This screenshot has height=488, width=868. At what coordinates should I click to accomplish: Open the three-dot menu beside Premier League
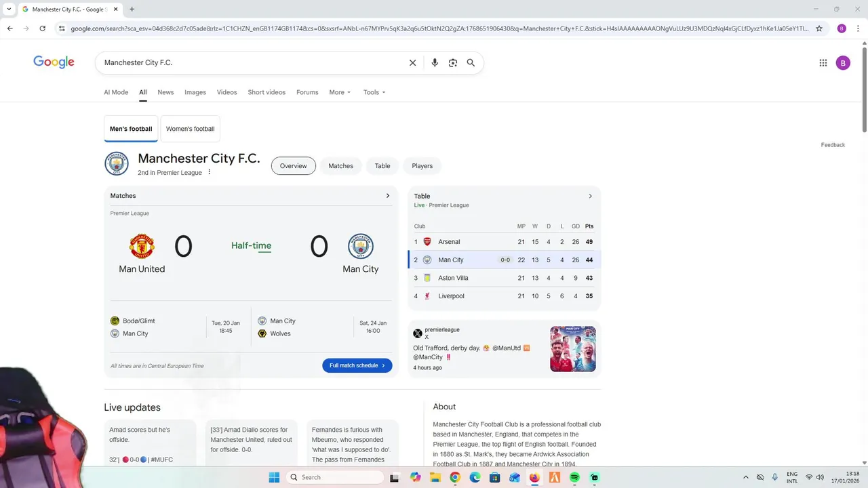209,172
